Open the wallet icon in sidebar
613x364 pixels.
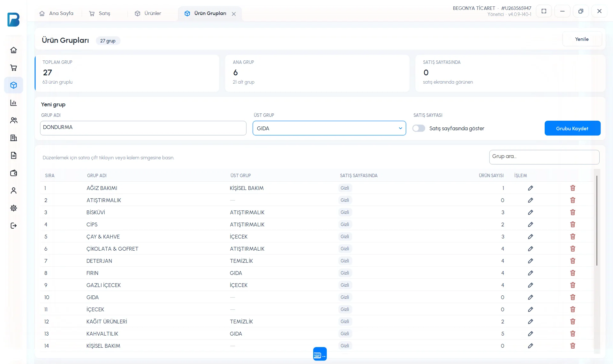pyautogui.click(x=13, y=173)
